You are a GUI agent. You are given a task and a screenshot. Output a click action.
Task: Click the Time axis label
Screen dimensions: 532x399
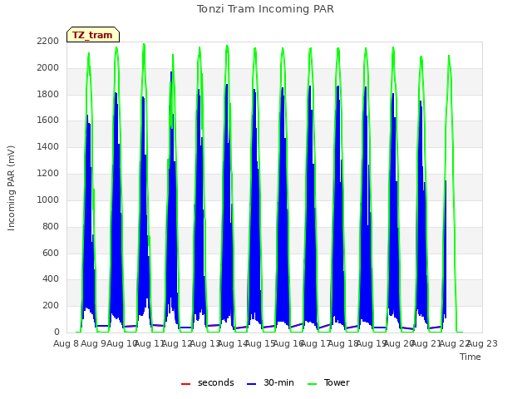(470, 357)
